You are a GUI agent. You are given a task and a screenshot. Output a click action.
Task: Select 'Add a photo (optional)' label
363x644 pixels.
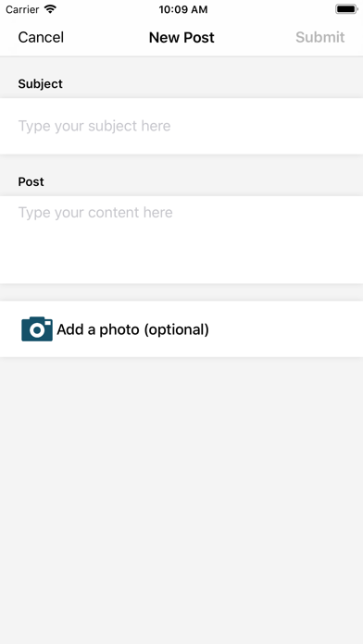[132, 329]
